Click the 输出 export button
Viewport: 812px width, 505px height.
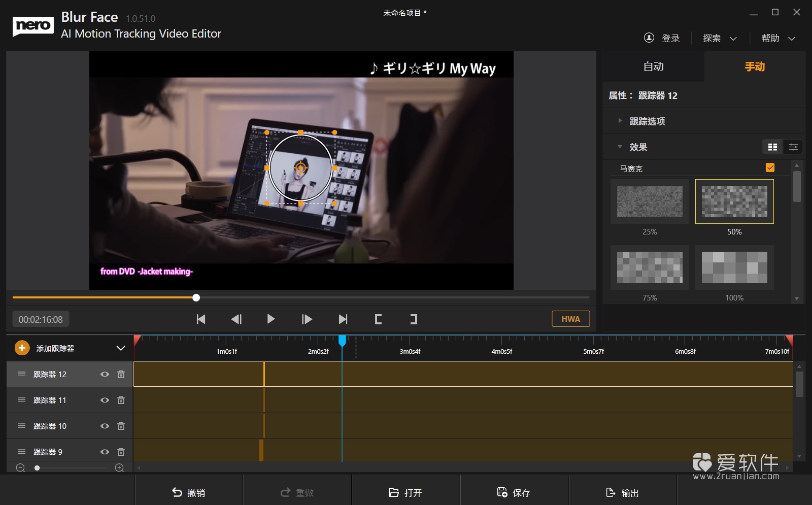tap(623, 492)
